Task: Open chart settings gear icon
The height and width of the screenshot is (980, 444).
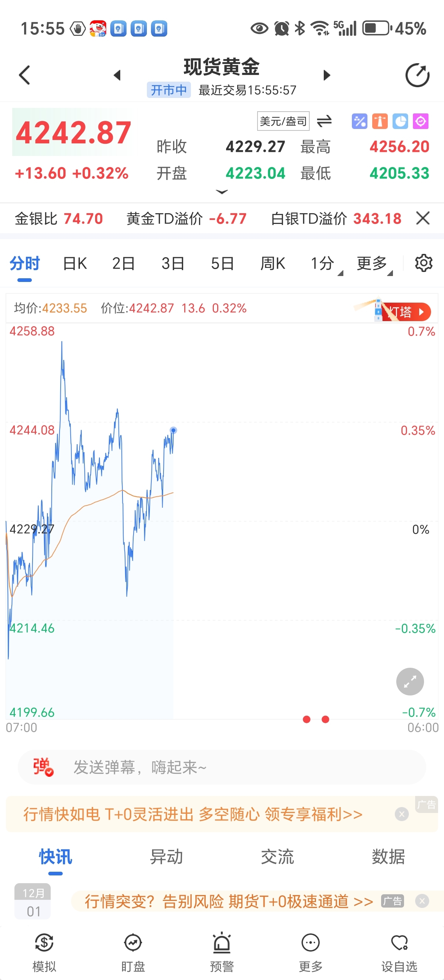Action: 423,263
